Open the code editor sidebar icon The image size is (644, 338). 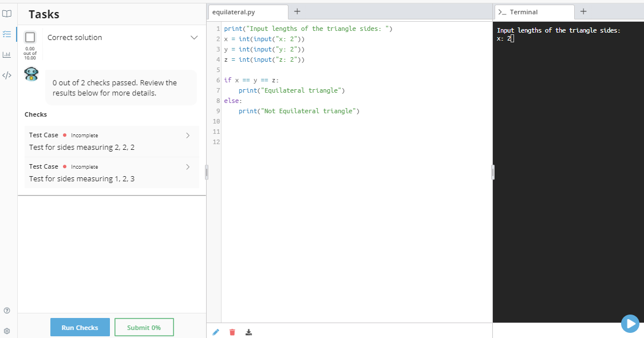(x=7, y=74)
